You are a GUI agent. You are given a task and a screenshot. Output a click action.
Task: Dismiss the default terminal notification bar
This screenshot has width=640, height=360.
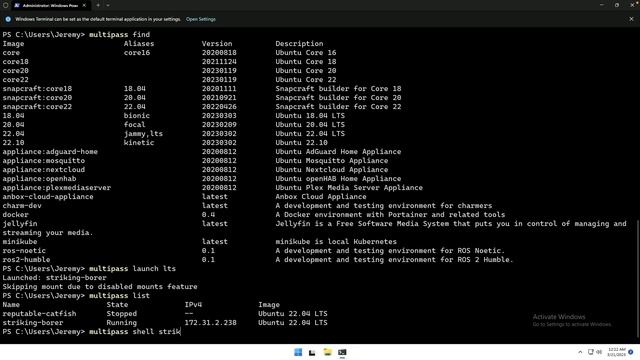[x=631, y=19]
